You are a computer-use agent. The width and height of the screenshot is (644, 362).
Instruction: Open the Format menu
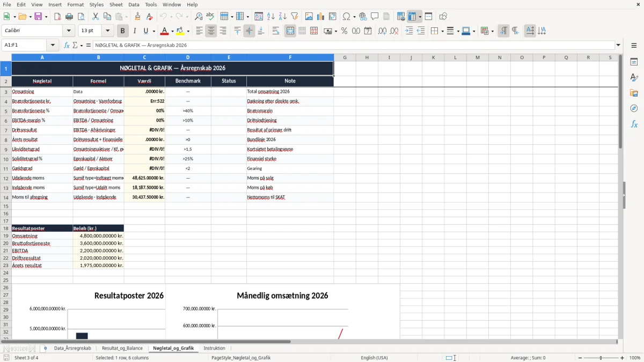coord(75,4)
